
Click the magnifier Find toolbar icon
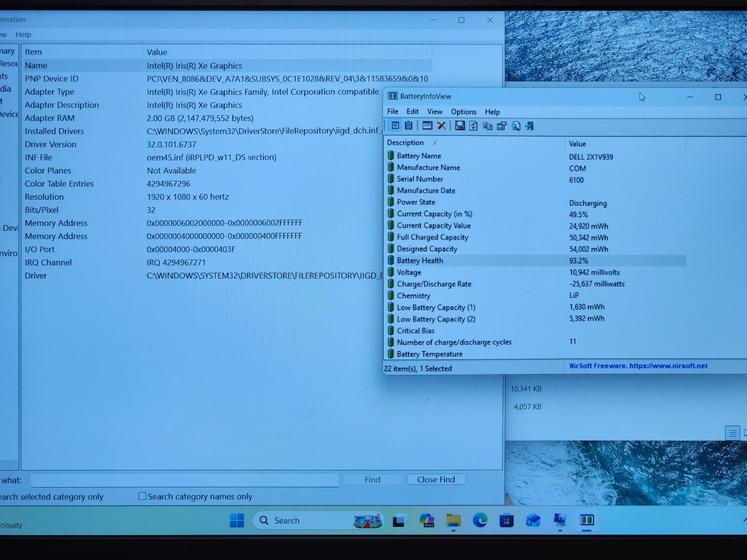(516, 126)
